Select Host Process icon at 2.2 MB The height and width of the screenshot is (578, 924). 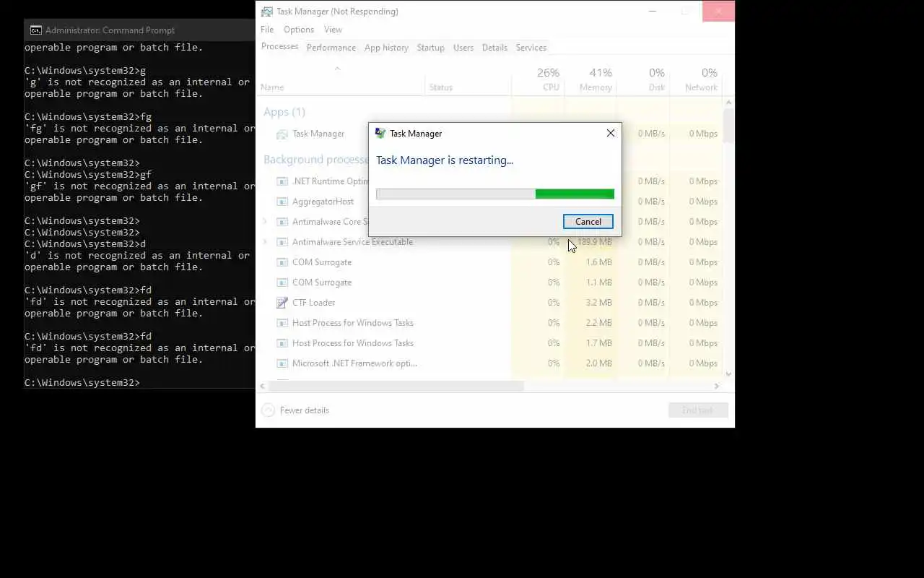282,323
